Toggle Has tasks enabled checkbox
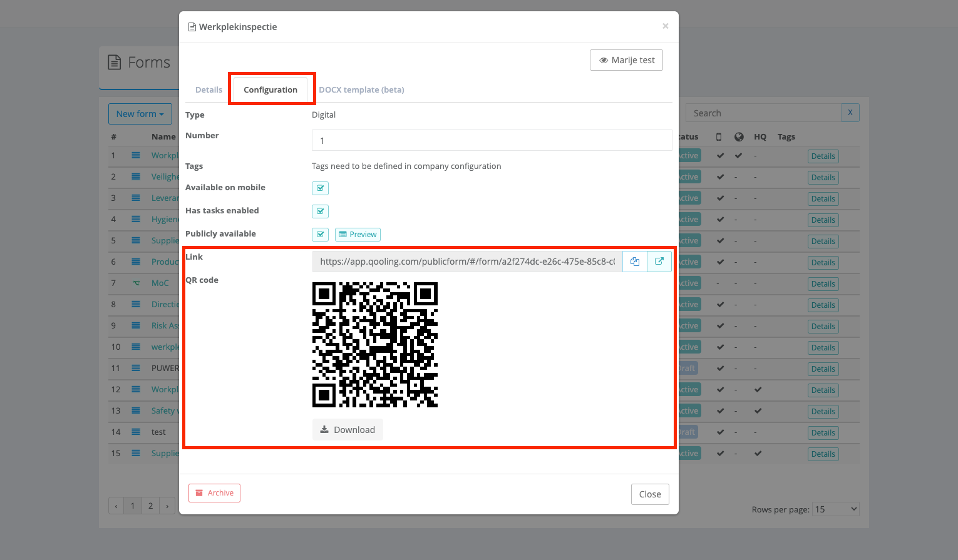This screenshot has height=560, width=958. 320,211
